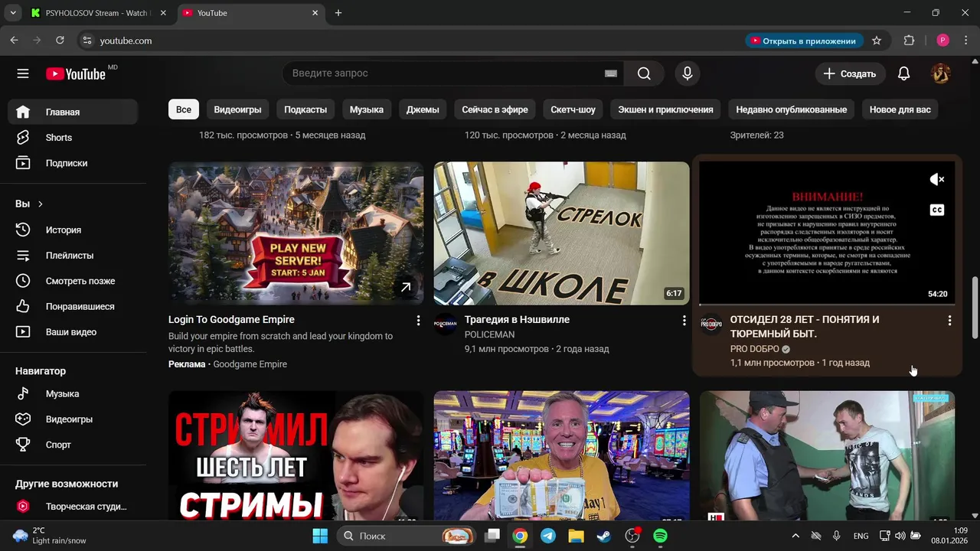Open Windows Start menu
The image size is (980, 551).
tap(320, 536)
